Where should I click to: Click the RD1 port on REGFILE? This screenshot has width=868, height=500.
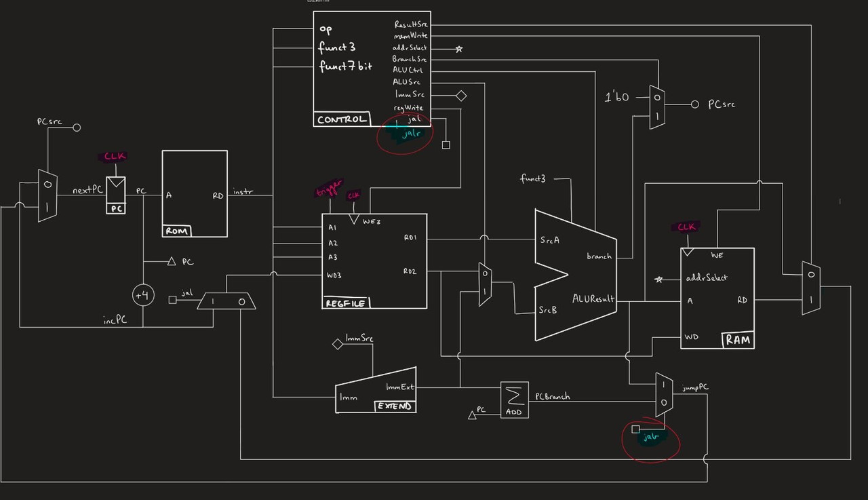(x=410, y=237)
